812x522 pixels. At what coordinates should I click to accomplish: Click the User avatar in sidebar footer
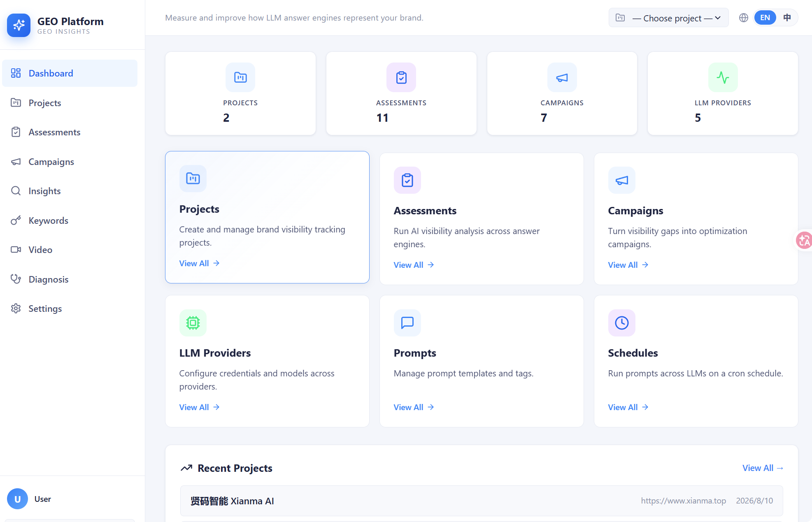click(x=17, y=499)
